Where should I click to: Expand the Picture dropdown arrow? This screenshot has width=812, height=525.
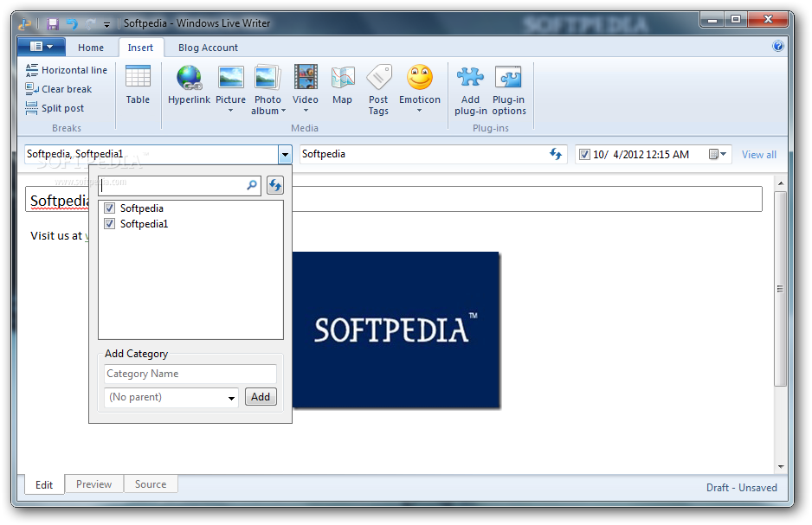click(230, 111)
